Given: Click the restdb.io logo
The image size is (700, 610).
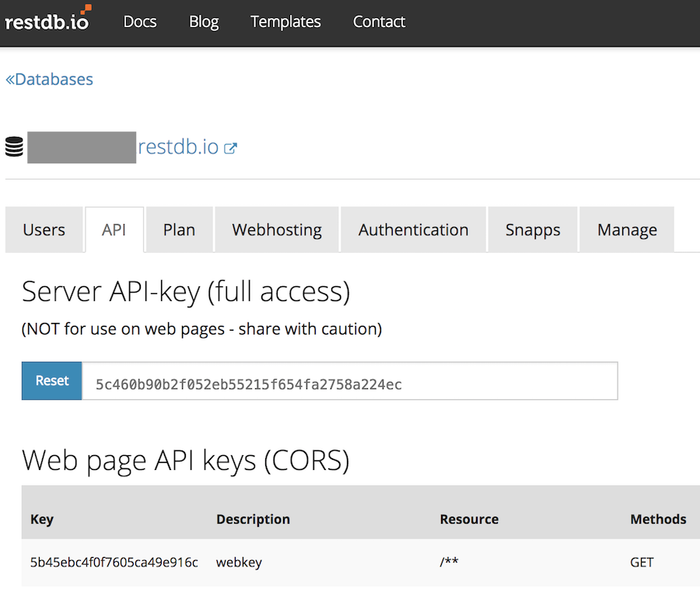Looking at the screenshot, I should (47, 19).
